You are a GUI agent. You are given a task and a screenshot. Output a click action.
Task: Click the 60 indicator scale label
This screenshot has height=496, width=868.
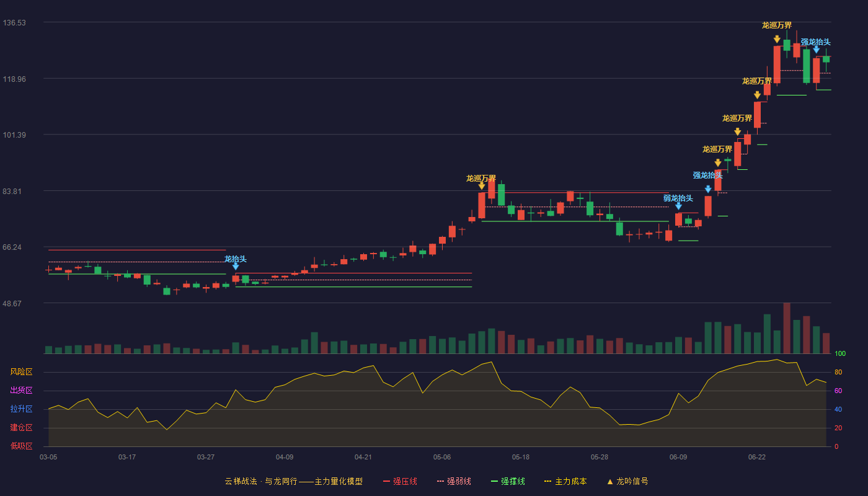point(838,391)
